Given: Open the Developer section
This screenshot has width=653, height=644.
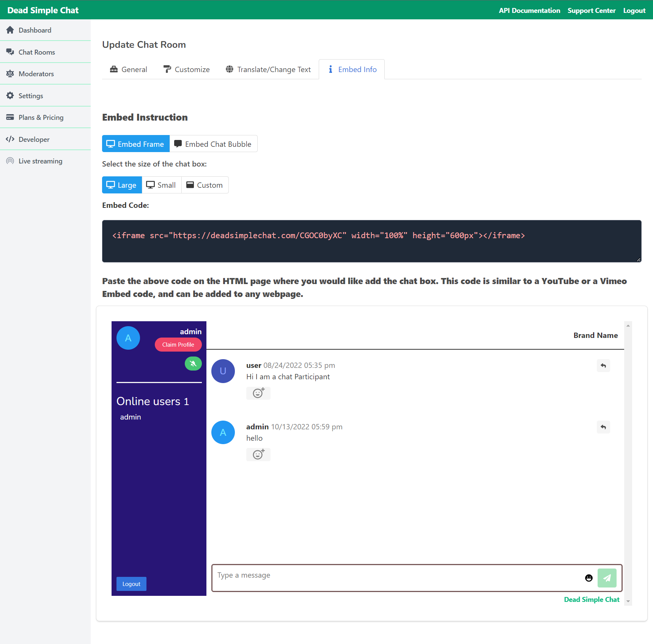Looking at the screenshot, I should [x=45, y=139].
